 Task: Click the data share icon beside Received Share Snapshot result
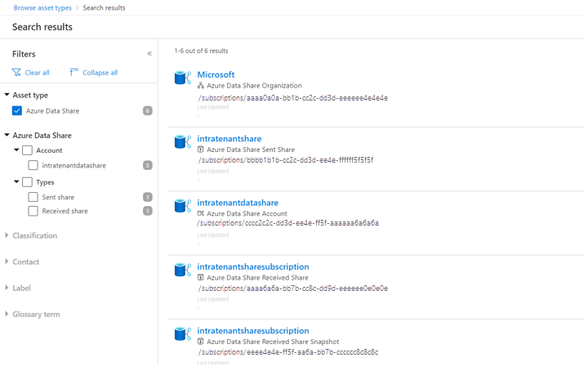pos(183,334)
